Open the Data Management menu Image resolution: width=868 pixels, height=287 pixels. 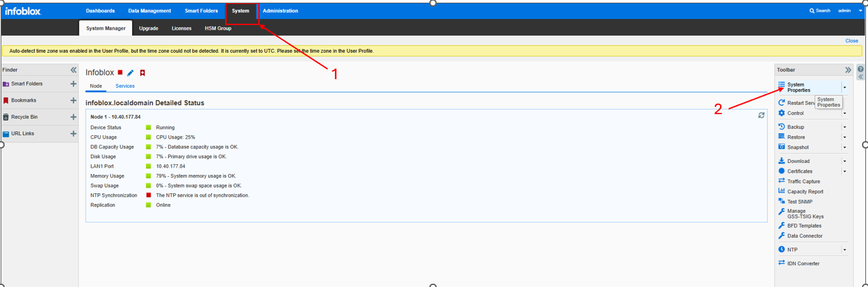(149, 11)
